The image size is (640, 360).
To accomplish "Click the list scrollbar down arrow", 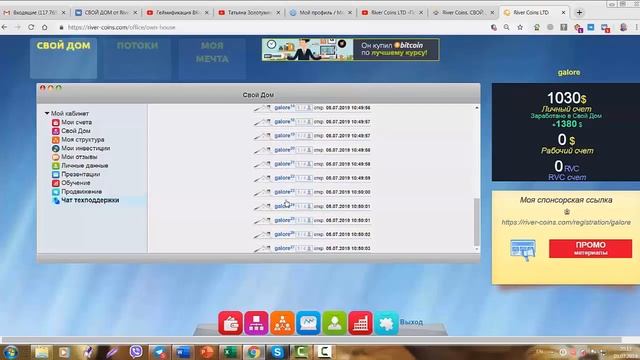I will pos(476,249).
